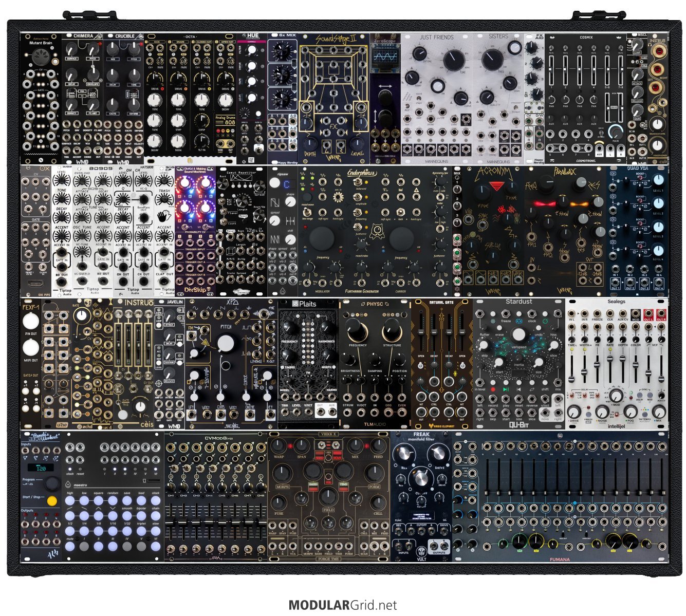This screenshot has height=616, width=686.
Task: Click the FIELD knob on Vhikk X
Action: click(x=328, y=496)
